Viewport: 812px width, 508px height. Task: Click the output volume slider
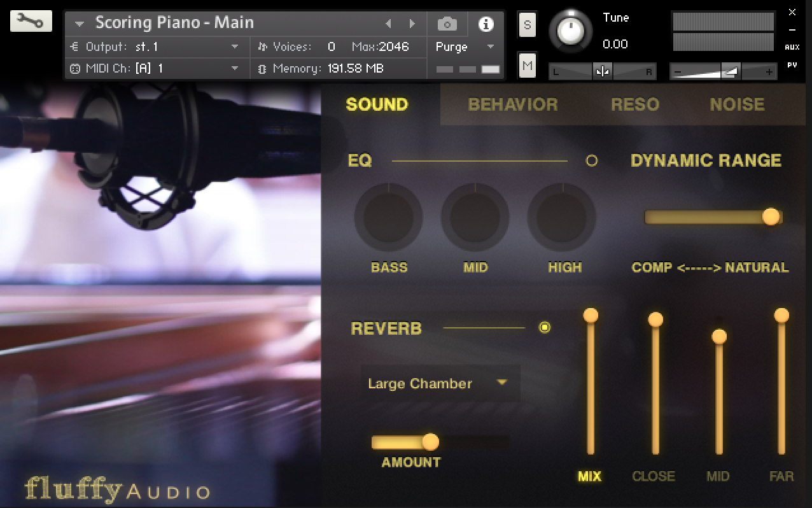[x=723, y=71]
